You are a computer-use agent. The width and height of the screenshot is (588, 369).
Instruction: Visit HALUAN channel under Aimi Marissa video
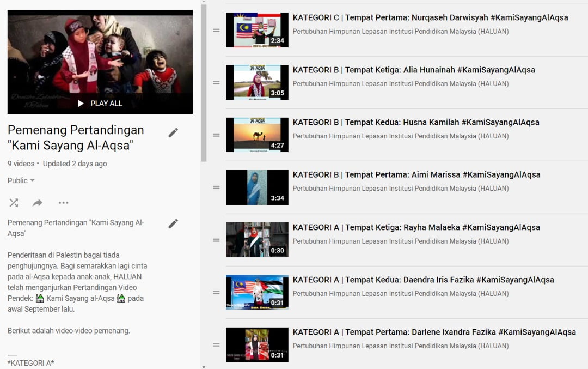click(401, 189)
